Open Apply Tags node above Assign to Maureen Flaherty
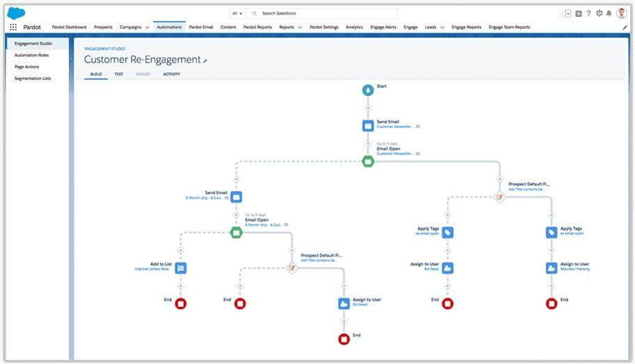Screen dimensions: 635x364 (551, 232)
